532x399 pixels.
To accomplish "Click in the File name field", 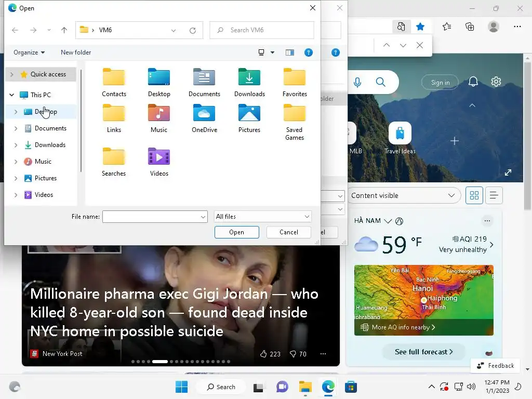I will (x=151, y=217).
